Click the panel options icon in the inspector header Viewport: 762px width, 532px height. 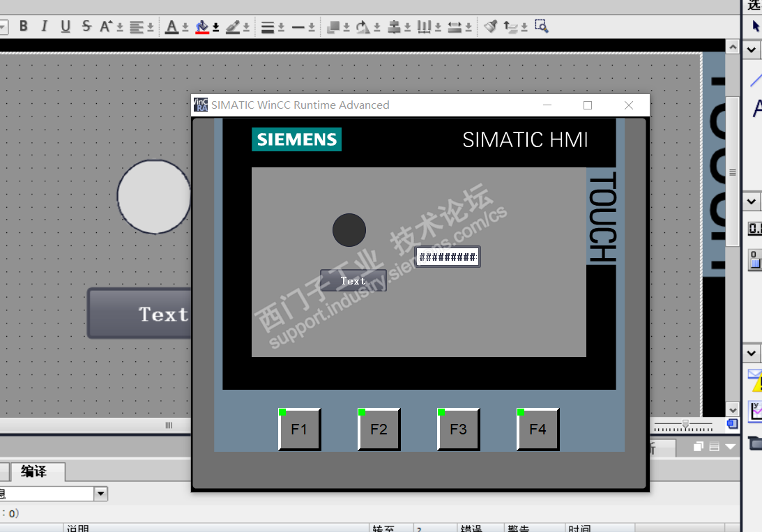coord(714,446)
